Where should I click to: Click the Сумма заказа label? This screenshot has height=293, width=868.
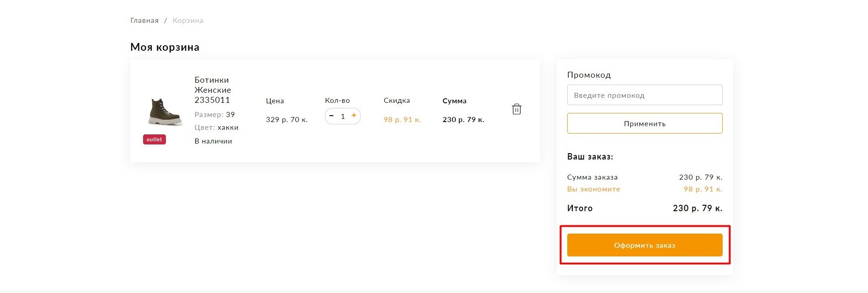tap(592, 177)
